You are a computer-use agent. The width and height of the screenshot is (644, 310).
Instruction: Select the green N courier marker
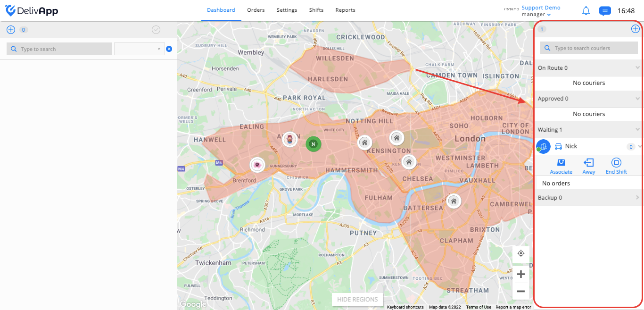coord(313,143)
